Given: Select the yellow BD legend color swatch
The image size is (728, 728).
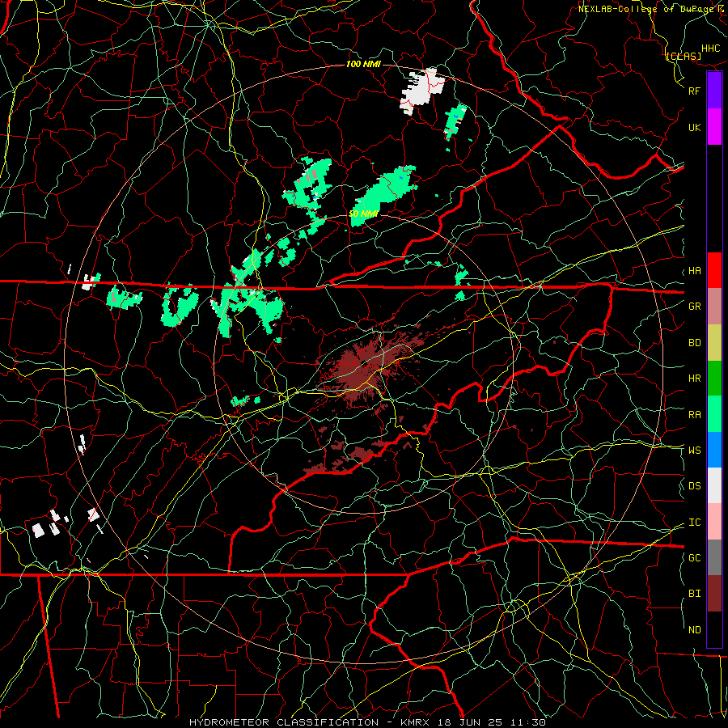Looking at the screenshot, I should 714,343.
